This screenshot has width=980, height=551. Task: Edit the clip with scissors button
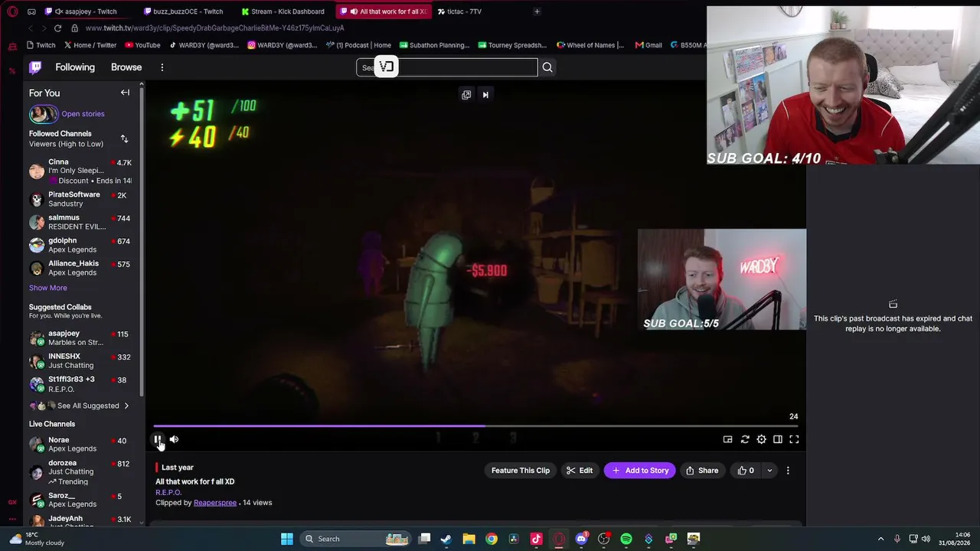(580, 471)
